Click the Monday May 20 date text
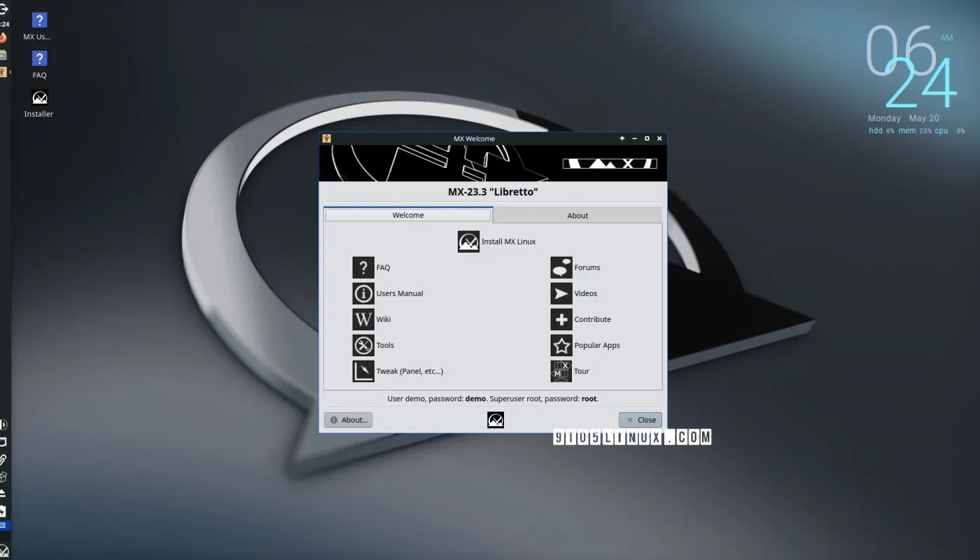980x560 pixels. pos(904,118)
